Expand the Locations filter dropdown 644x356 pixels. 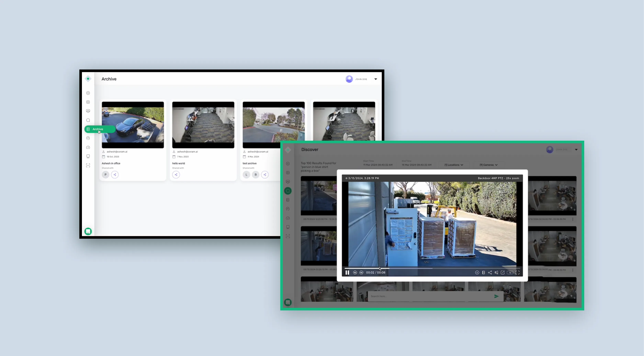(x=454, y=165)
